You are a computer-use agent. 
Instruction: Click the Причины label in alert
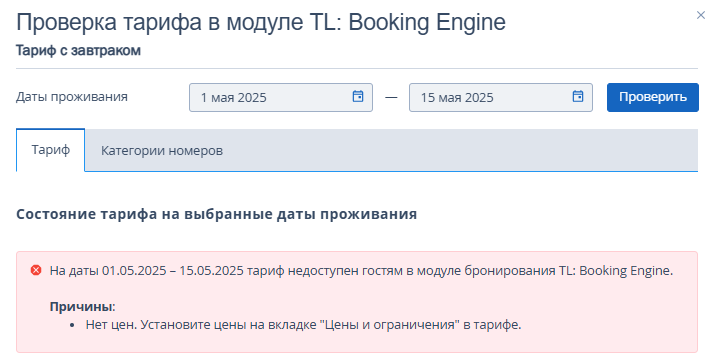[83, 307]
